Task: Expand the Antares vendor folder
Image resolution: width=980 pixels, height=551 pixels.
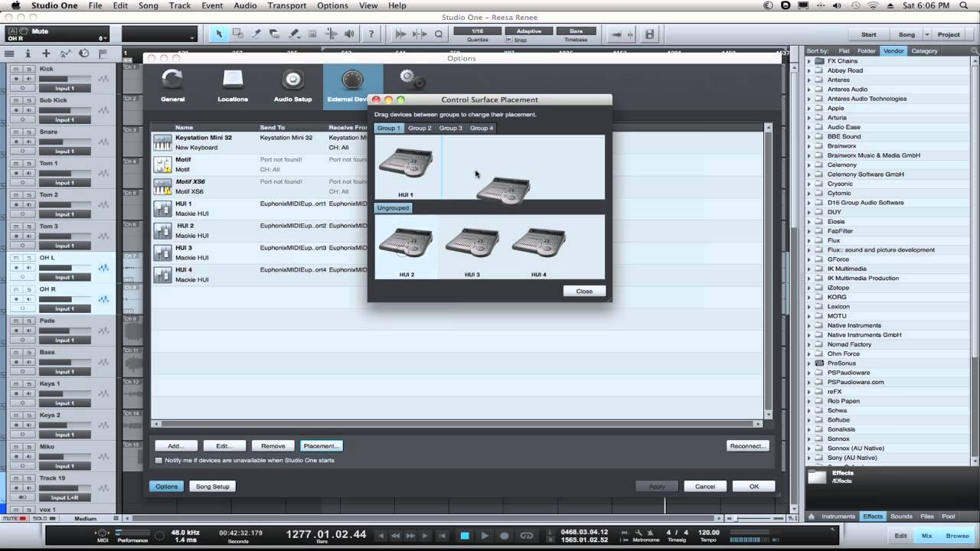Action: coord(809,80)
